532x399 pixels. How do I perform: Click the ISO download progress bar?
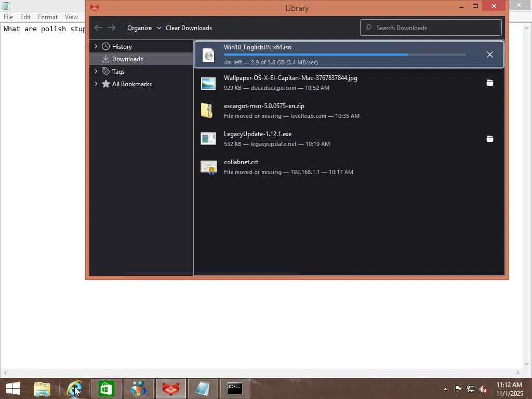tap(345, 54)
